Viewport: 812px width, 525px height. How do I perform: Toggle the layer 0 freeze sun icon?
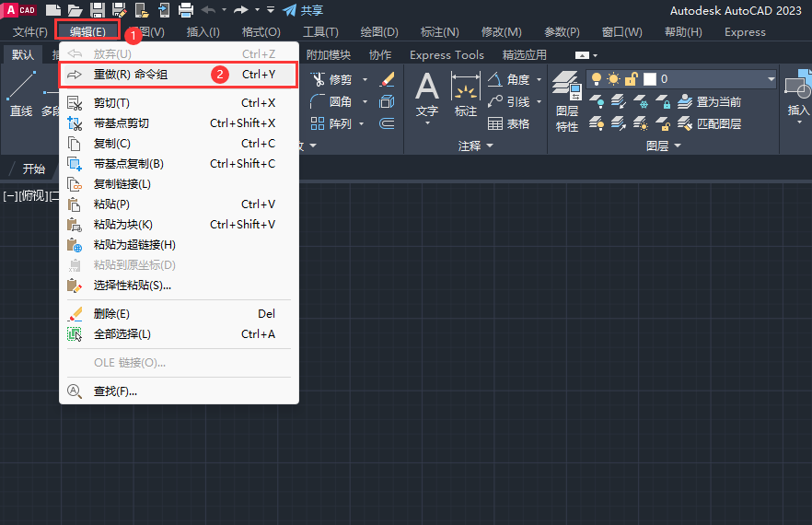coord(614,79)
